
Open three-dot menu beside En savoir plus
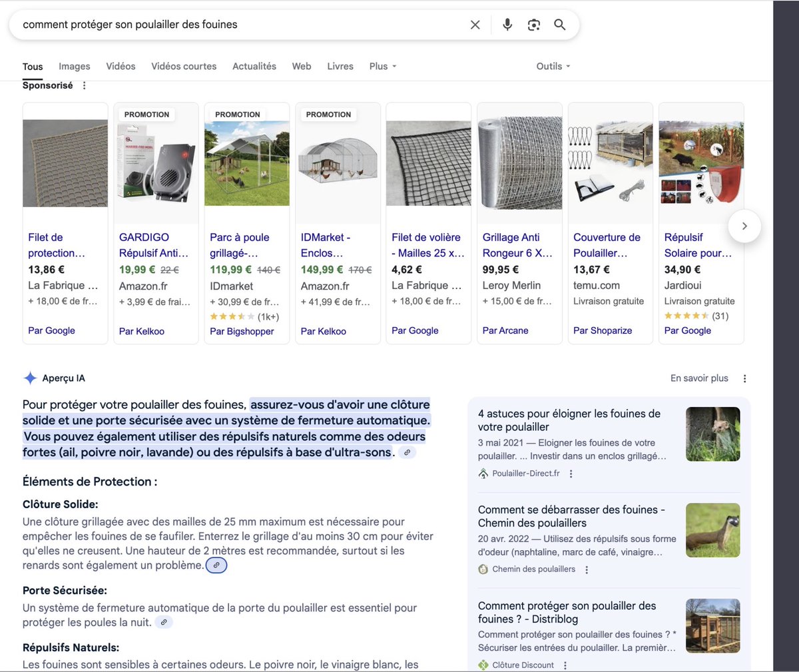[x=744, y=378]
